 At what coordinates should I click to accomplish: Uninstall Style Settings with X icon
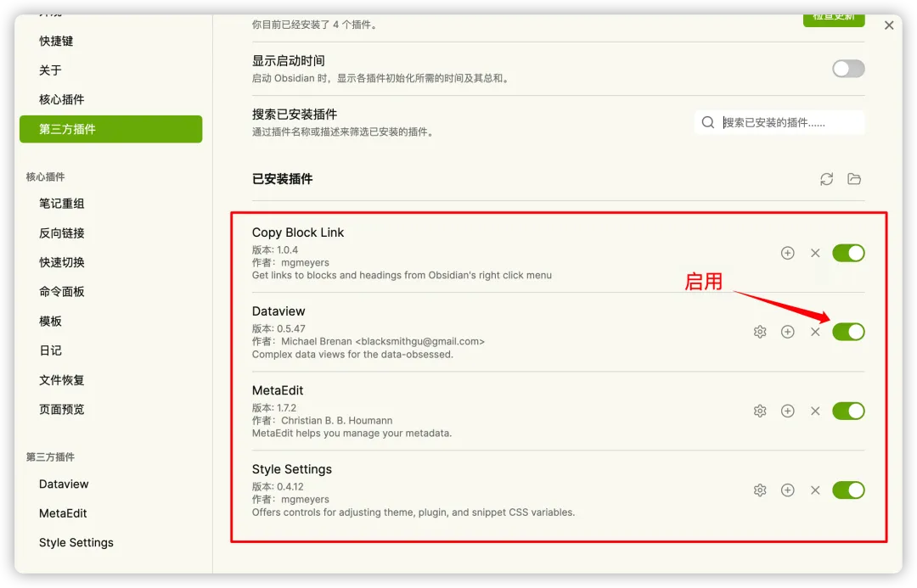(x=815, y=490)
